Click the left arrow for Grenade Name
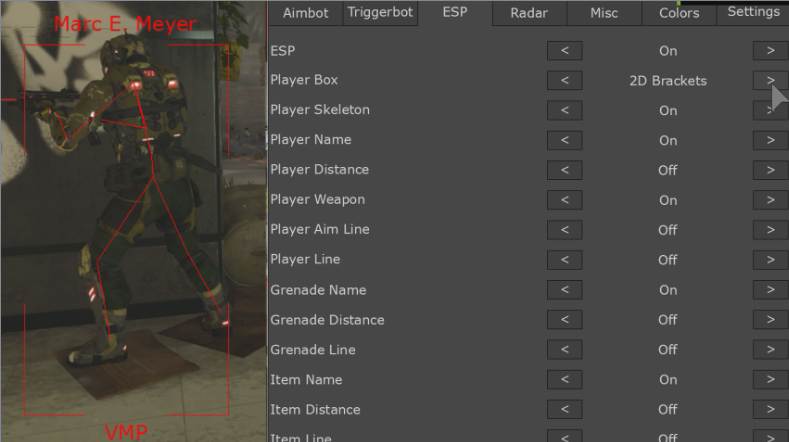Image resolution: width=789 pixels, height=442 pixels. click(x=565, y=290)
